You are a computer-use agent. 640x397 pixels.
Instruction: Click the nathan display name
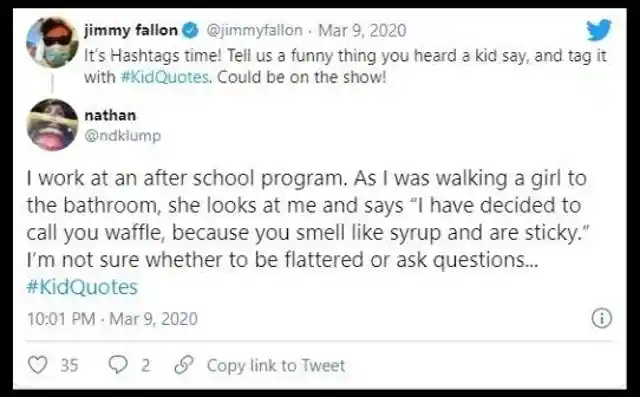point(110,115)
